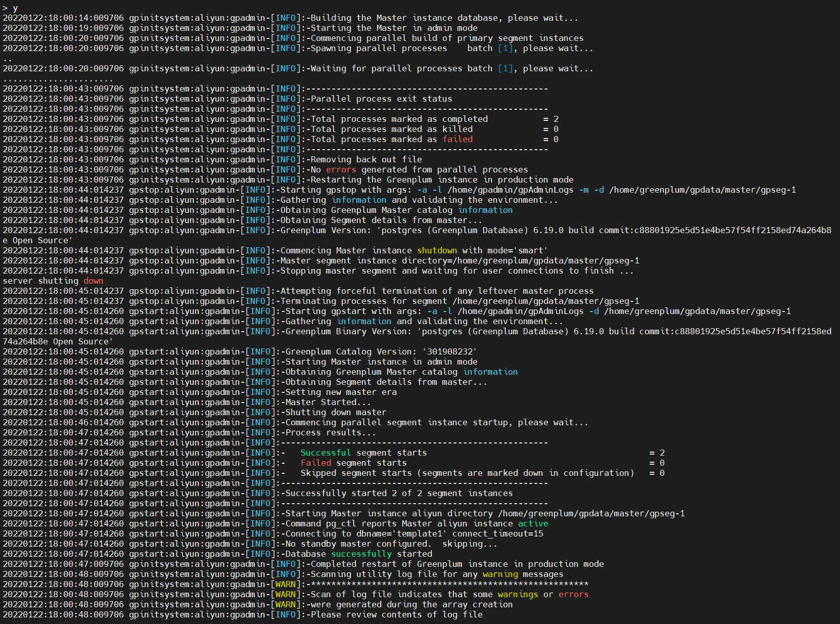Click 'Starting Master instance aliyun directory' line
This screenshot has width=840, height=624.
pos(344,514)
